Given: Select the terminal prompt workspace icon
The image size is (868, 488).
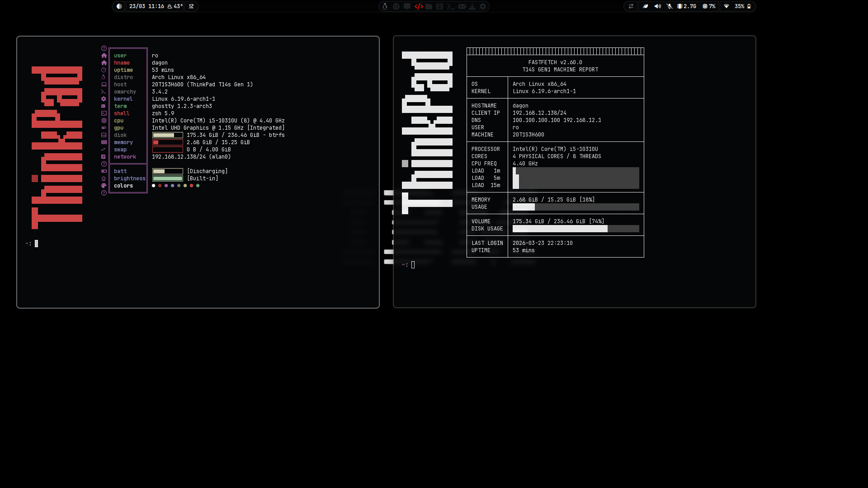Looking at the screenshot, I should [x=450, y=6].
